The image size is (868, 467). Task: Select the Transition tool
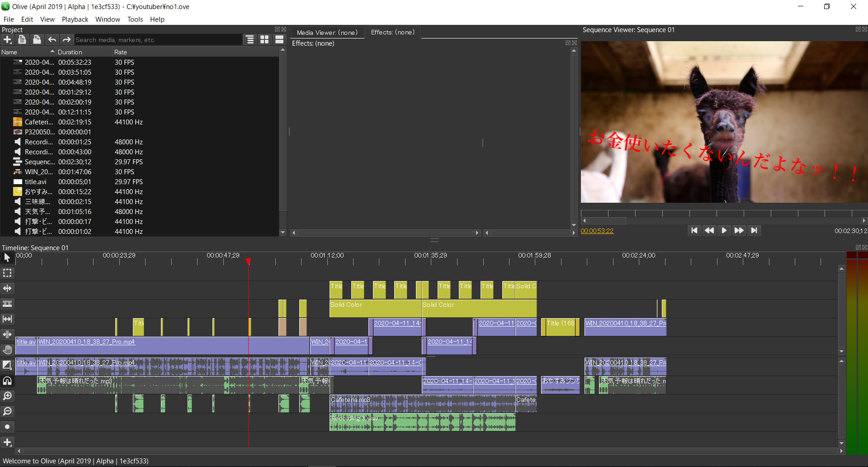7,365
